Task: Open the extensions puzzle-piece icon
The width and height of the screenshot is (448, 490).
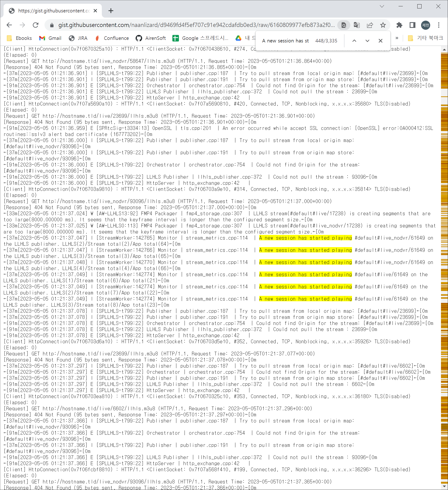Action: coord(400,25)
